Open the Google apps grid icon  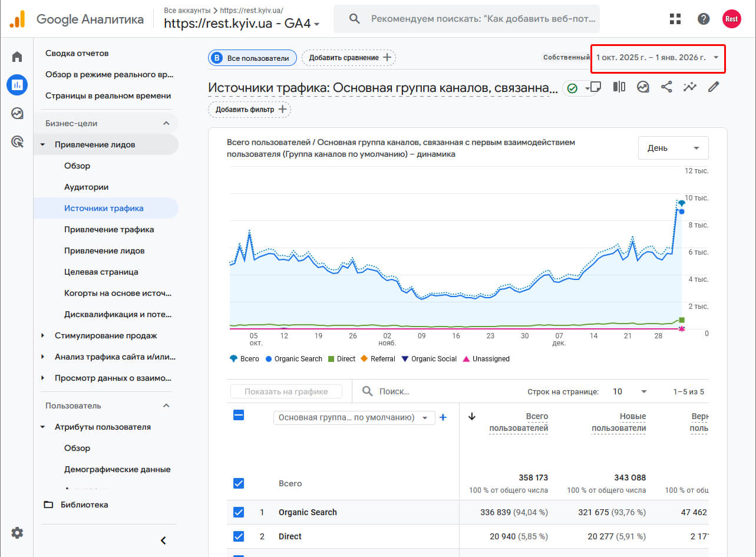click(675, 19)
